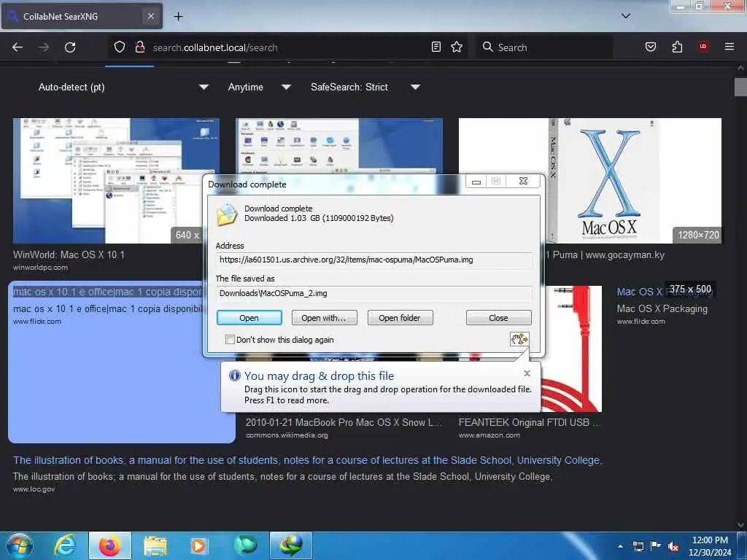Open the Windows Start menu
The width and height of the screenshot is (747, 560).
pos(19,545)
